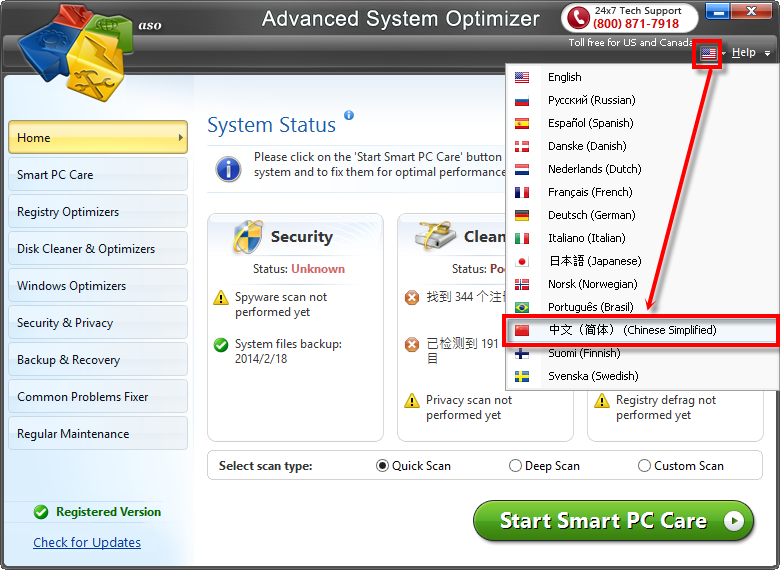Viewport: 780px width, 570px height.
Task: Click the blue information circle icon
Action: (x=228, y=169)
